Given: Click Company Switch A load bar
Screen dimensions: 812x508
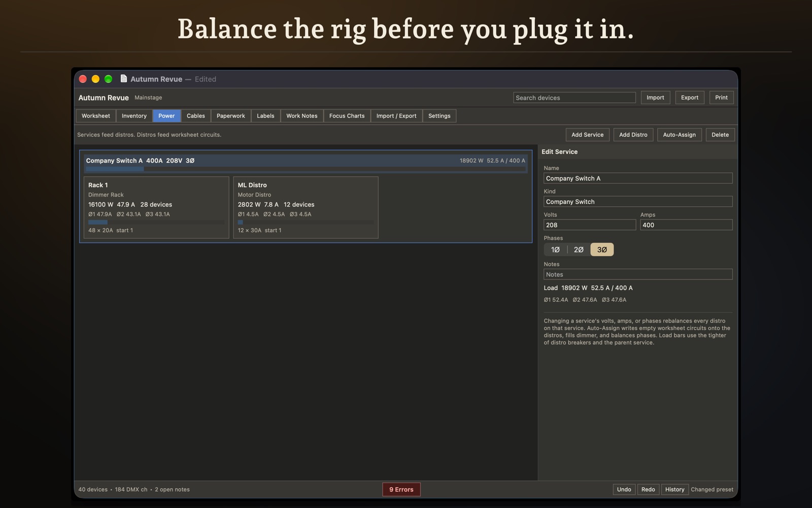Looking at the screenshot, I should point(306,169).
